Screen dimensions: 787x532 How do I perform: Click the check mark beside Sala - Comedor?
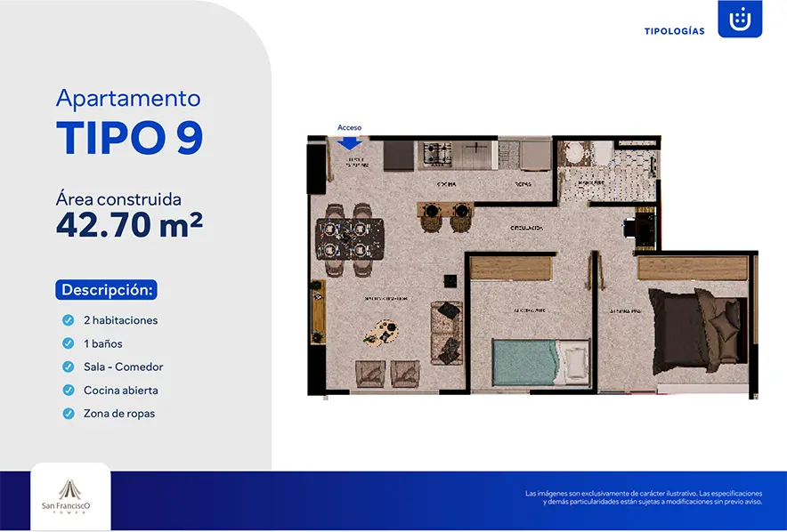tap(69, 367)
